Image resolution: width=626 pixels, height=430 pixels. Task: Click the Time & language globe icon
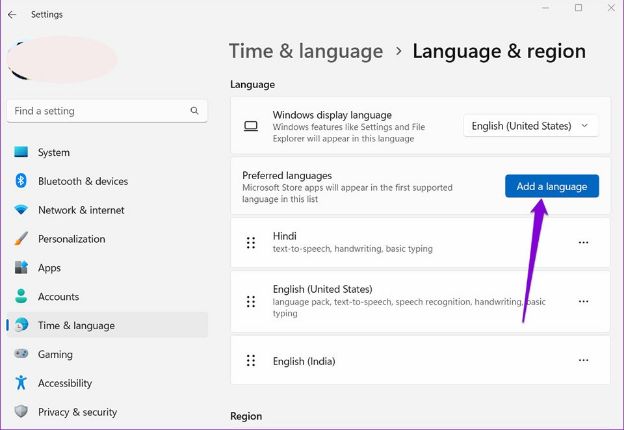(21, 325)
